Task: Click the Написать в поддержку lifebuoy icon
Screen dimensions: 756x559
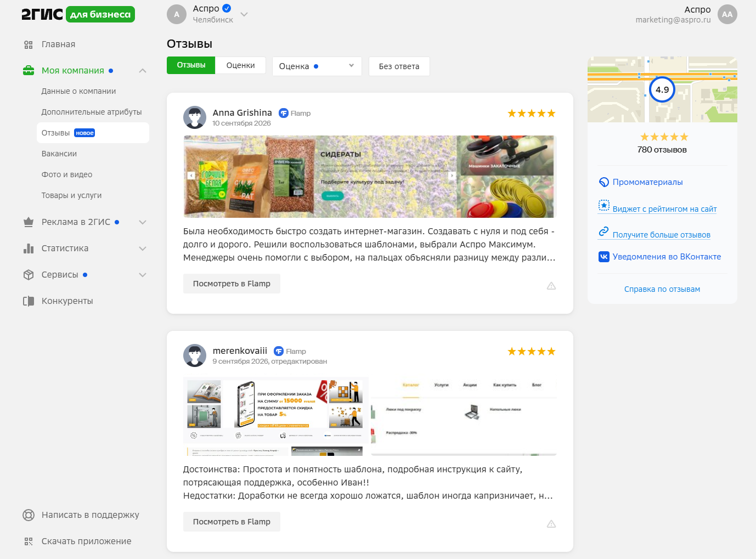Action: [29, 515]
